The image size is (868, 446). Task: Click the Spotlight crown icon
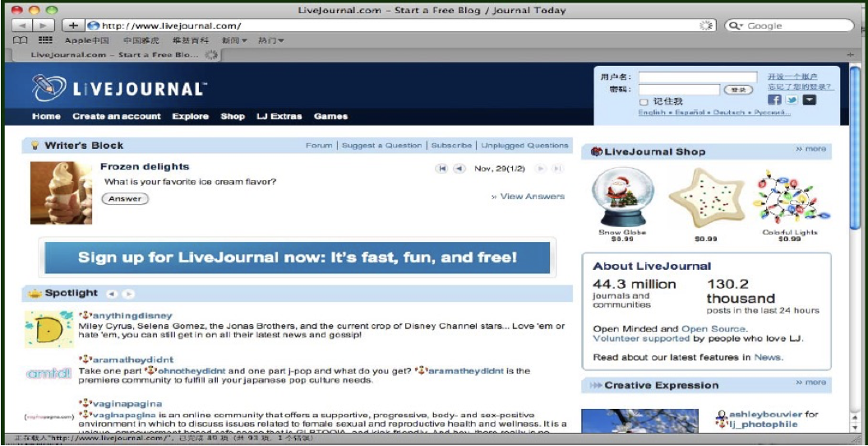click(35, 294)
